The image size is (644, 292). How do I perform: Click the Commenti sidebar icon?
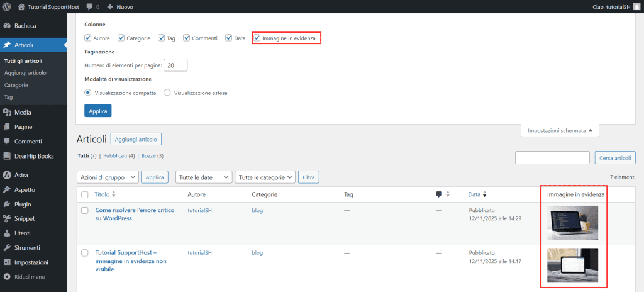pos(6,142)
